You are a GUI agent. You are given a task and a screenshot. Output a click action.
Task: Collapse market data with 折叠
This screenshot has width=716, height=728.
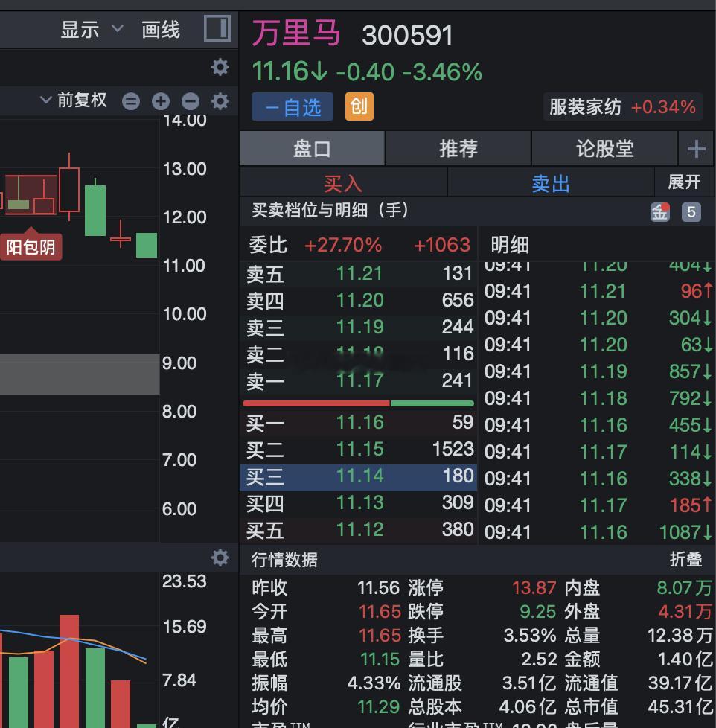[x=685, y=560]
